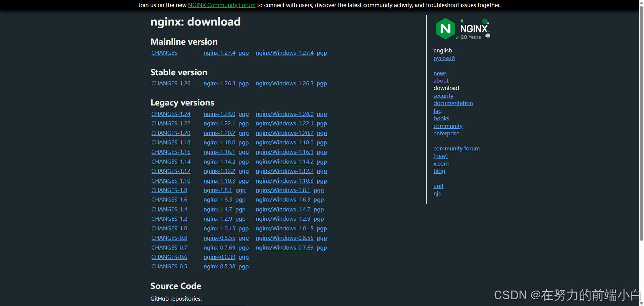Open security page in sidebar

443,96
